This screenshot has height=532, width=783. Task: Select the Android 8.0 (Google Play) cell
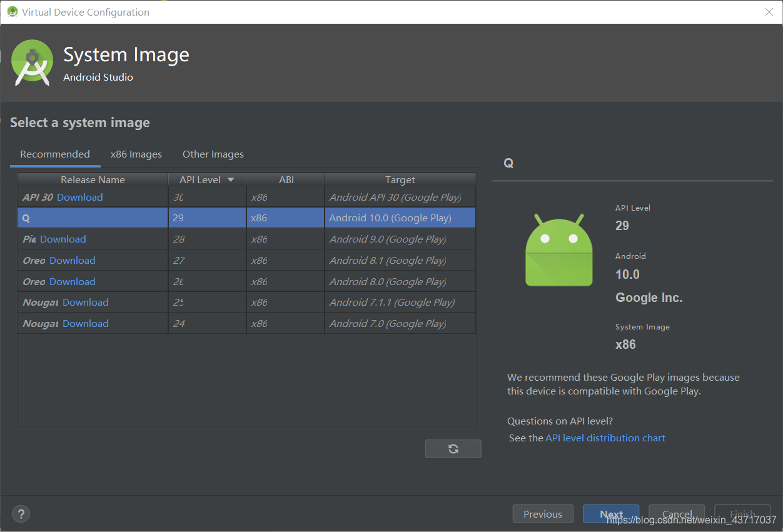click(400, 281)
